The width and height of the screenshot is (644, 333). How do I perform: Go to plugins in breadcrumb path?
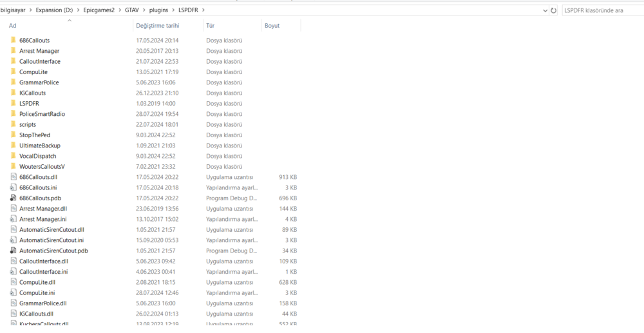tap(158, 10)
